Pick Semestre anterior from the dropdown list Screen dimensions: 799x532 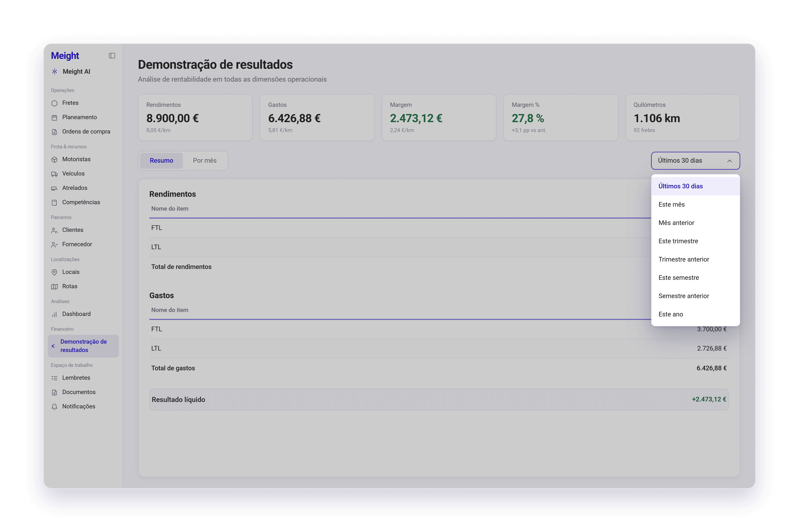pos(695,296)
